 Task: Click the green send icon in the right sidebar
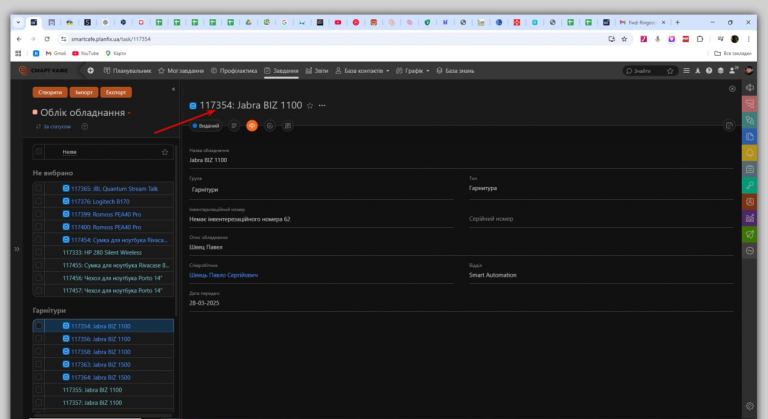(x=750, y=234)
